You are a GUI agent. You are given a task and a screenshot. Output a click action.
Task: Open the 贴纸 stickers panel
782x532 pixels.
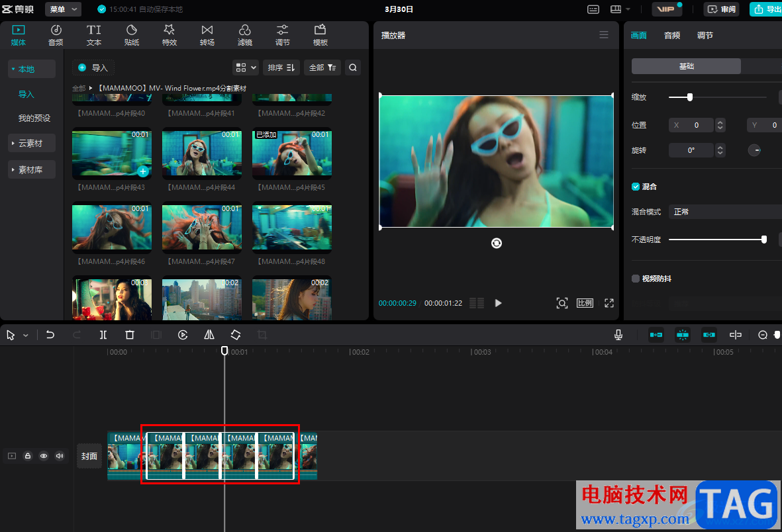click(132, 35)
